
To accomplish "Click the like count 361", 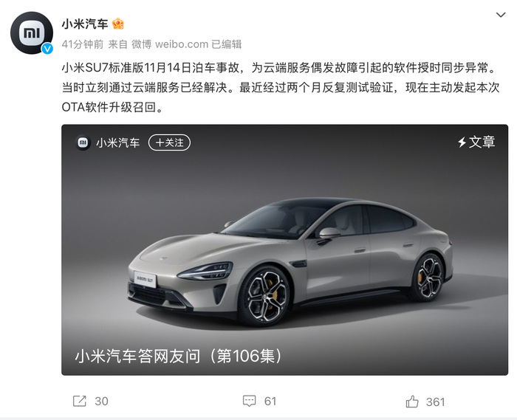I will coord(435,402).
